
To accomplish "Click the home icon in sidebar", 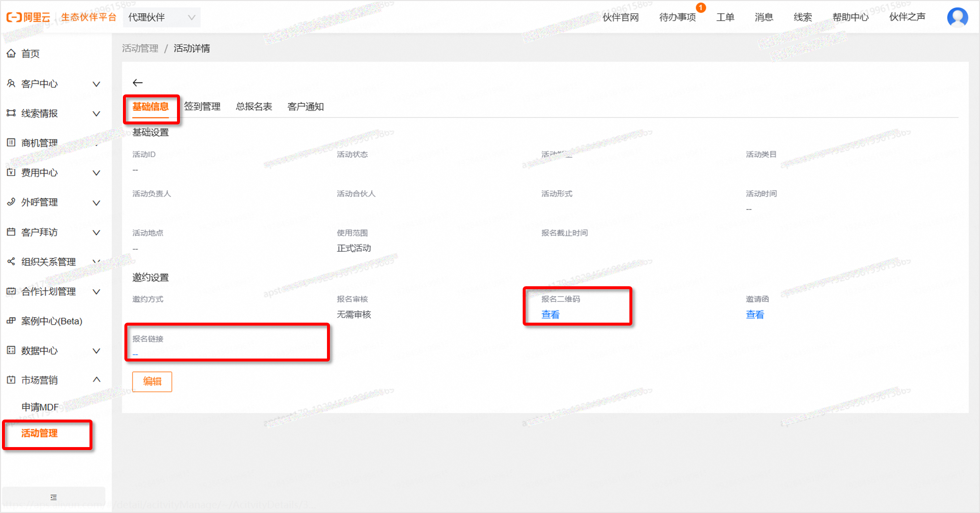I will [x=11, y=54].
